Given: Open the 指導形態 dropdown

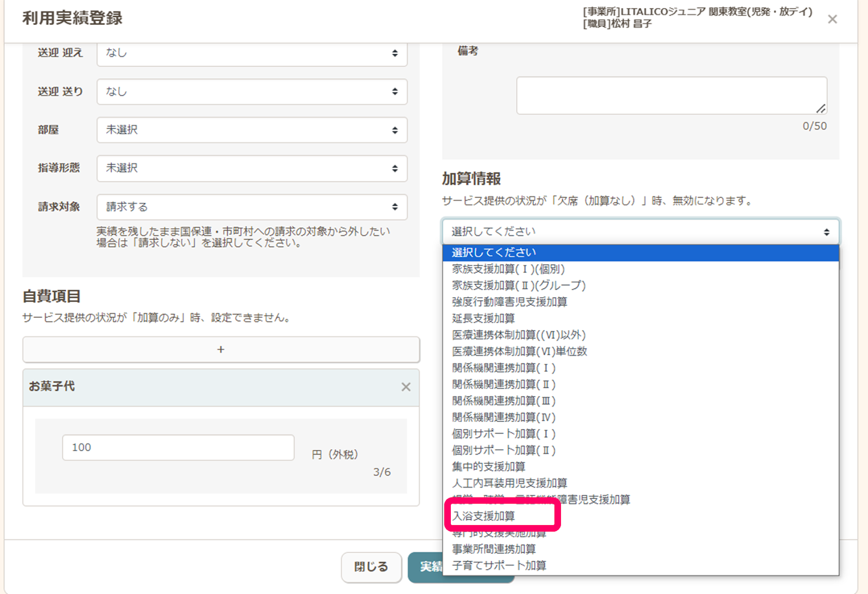Looking at the screenshot, I should click(252, 168).
